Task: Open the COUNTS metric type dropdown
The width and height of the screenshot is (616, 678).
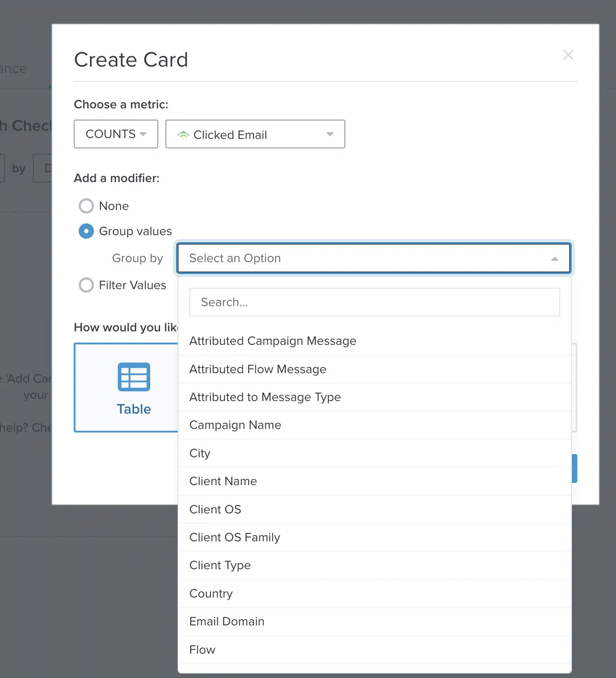Action: tap(116, 134)
